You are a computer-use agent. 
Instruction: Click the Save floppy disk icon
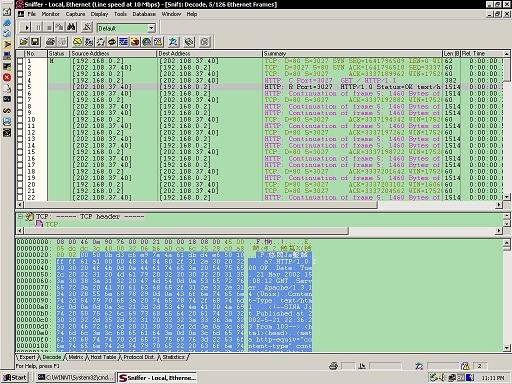coord(35,42)
